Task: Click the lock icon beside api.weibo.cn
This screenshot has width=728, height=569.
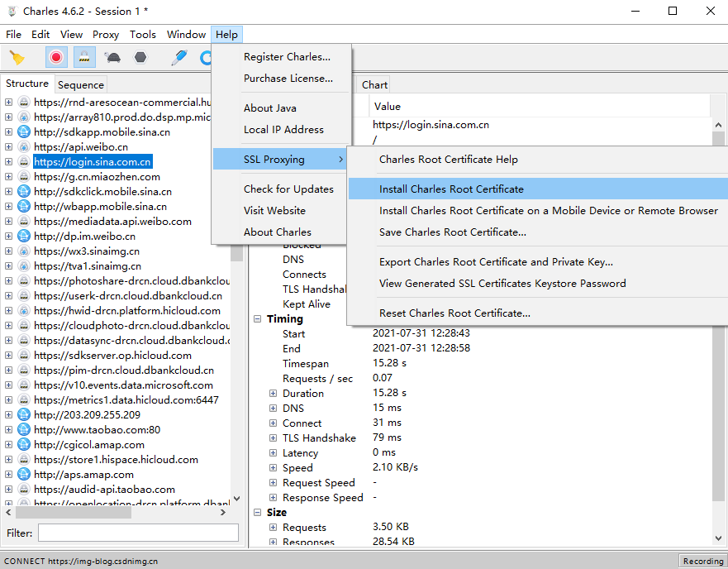Action: click(24, 147)
